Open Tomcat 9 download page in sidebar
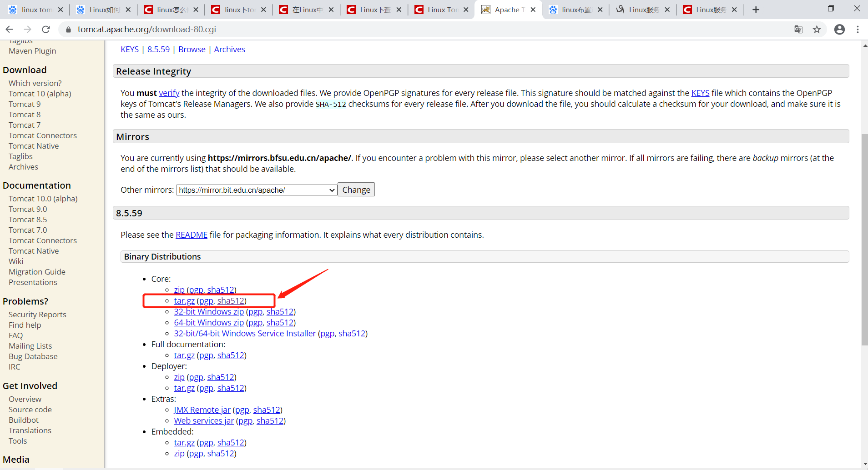This screenshot has width=868, height=470. tap(25, 104)
